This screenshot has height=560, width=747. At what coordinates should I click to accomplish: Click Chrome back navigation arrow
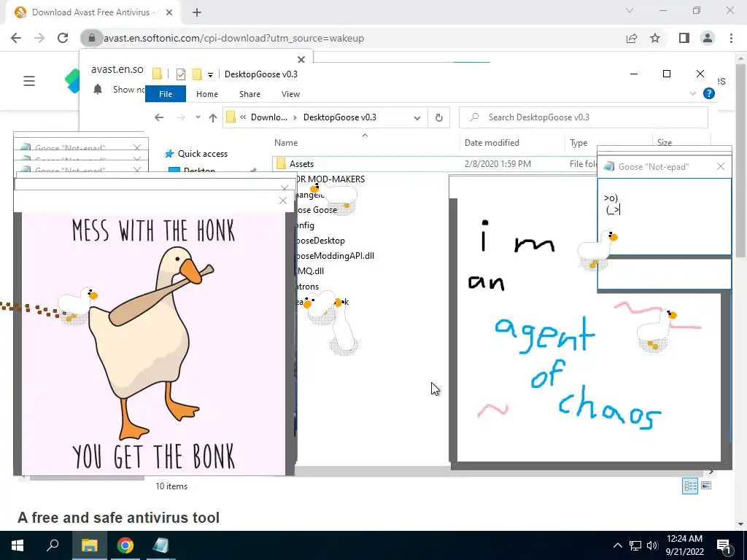(16, 38)
